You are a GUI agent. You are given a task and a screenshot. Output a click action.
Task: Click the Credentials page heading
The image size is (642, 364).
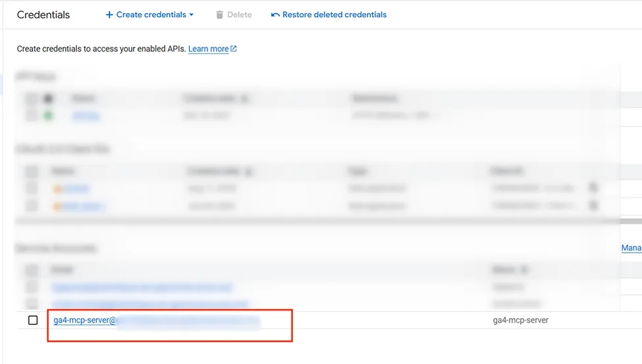[x=43, y=14]
